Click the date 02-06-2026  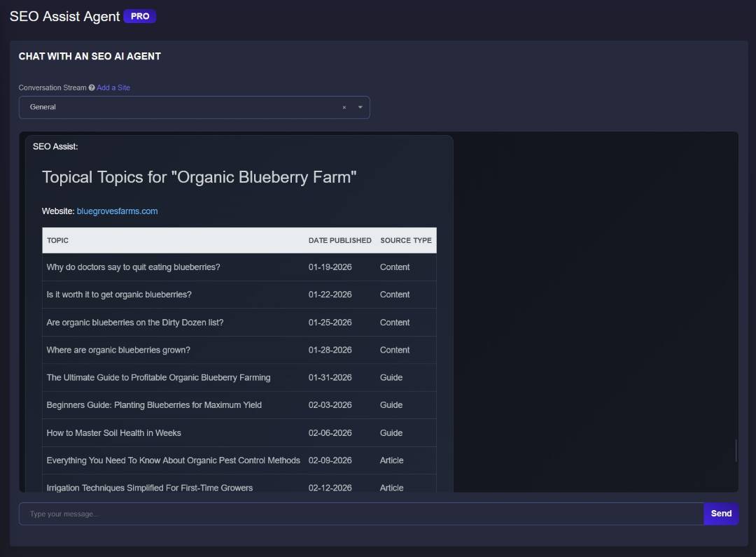tap(330, 432)
